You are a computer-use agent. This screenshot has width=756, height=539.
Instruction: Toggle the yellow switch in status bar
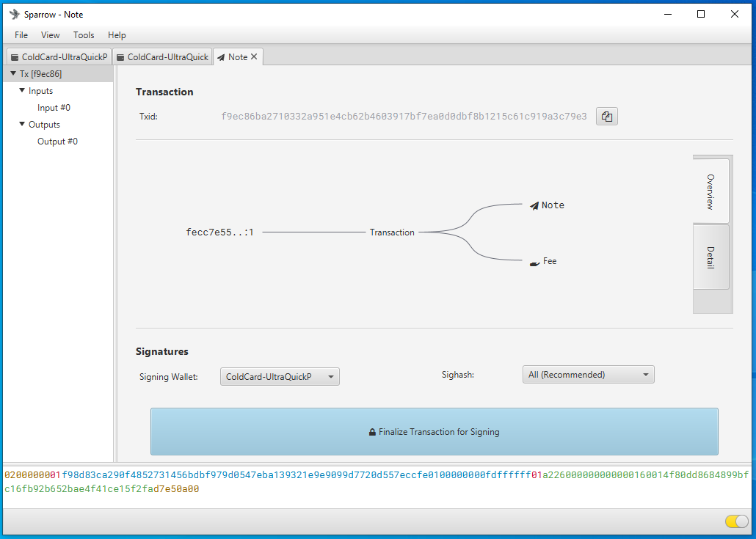(x=736, y=521)
